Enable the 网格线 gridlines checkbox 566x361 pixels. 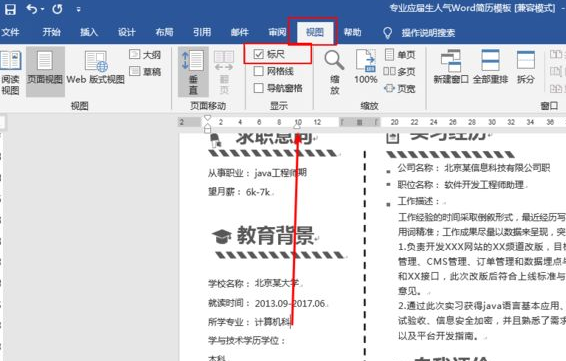258,71
